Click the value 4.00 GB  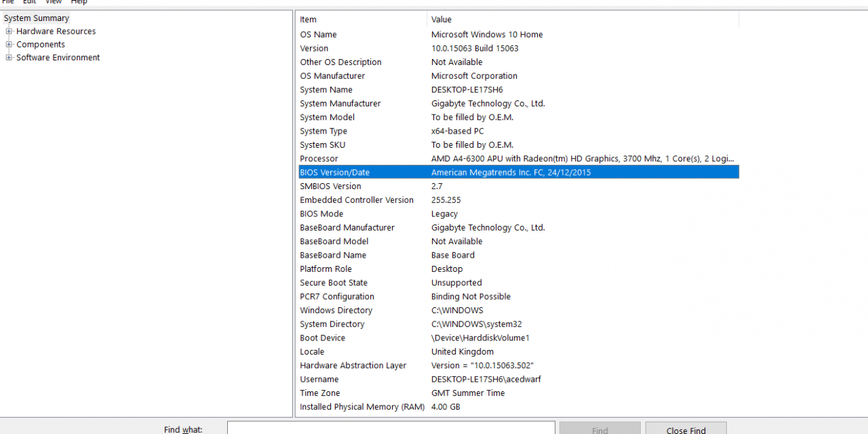click(446, 408)
